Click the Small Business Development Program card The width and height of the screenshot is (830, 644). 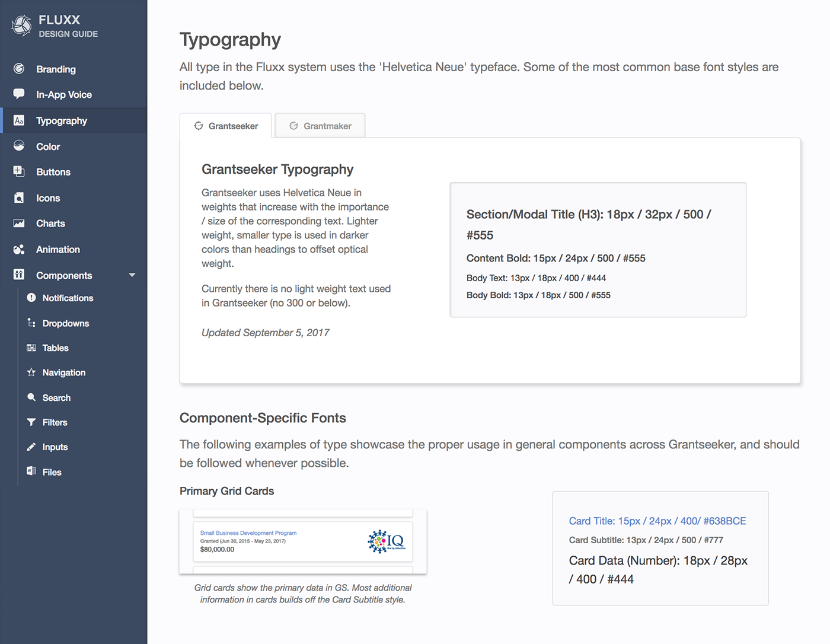302,541
